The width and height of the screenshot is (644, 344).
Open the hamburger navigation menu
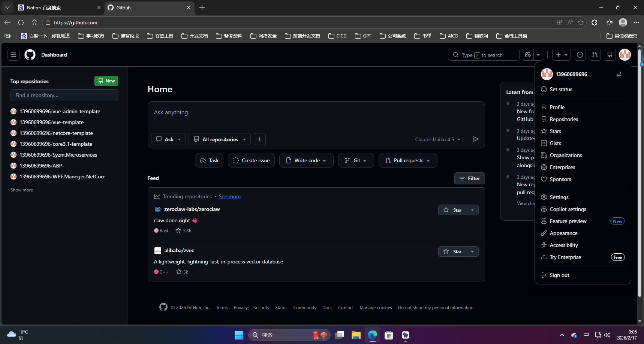click(x=13, y=55)
